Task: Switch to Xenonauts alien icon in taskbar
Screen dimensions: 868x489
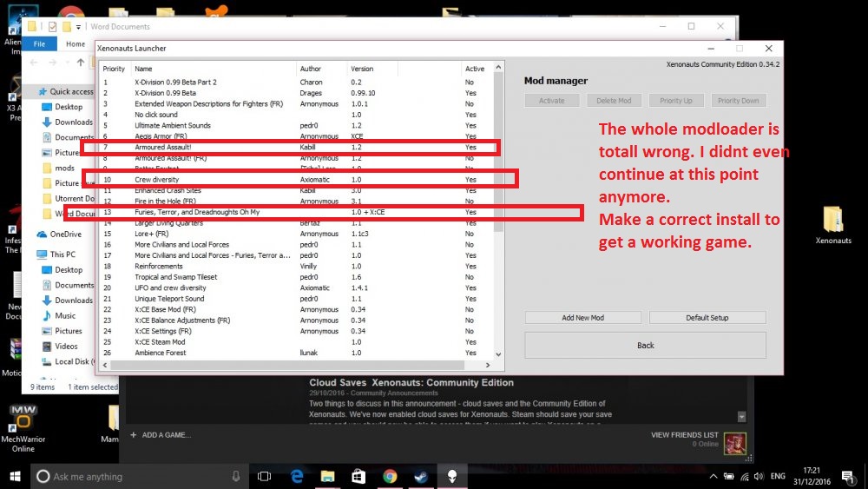Action: (451, 476)
